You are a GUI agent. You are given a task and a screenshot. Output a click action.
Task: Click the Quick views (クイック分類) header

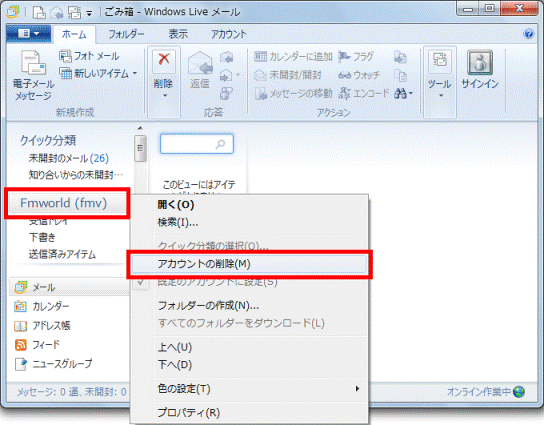(x=48, y=141)
